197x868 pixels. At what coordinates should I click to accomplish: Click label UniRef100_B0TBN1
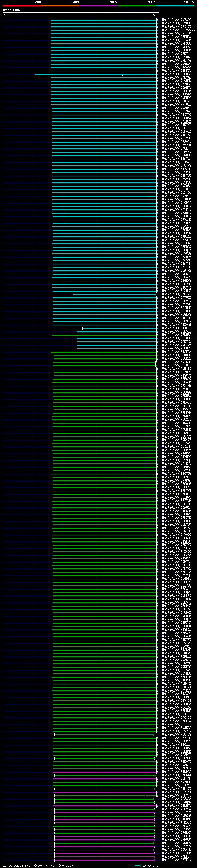point(177,362)
